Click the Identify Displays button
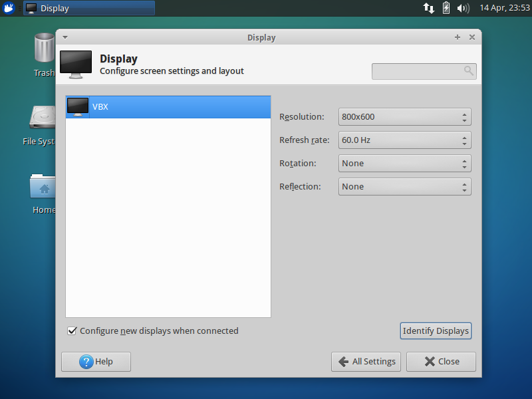 point(436,331)
